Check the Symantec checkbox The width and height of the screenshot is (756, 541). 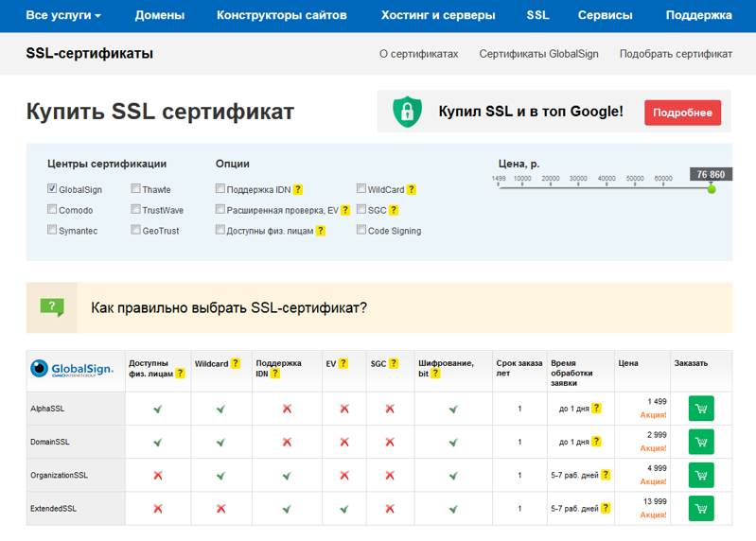tap(52, 229)
